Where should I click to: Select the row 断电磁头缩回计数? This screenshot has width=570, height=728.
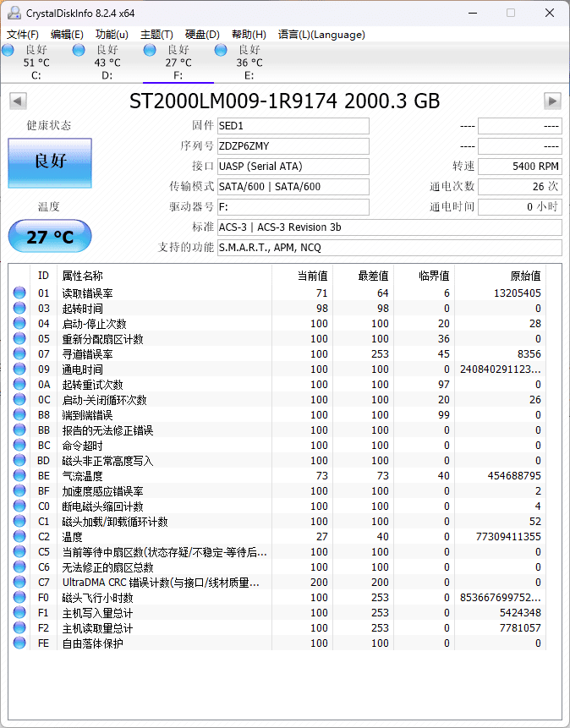click(x=277, y=506)
